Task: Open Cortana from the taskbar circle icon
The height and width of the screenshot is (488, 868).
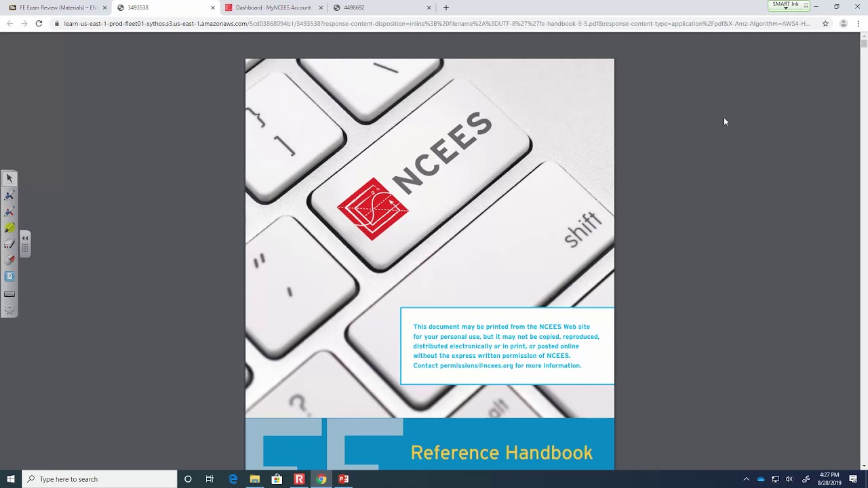Action: [x=188, y=479]
